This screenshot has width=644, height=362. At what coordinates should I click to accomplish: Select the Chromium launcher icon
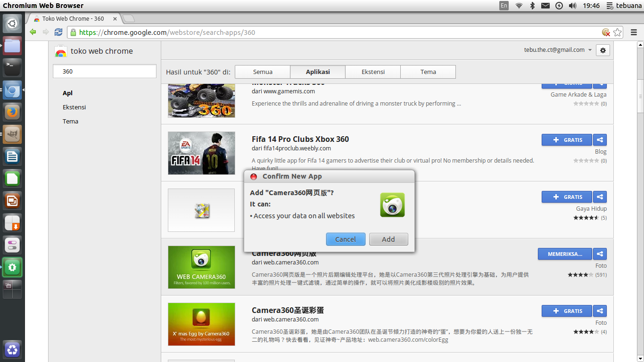12,90
